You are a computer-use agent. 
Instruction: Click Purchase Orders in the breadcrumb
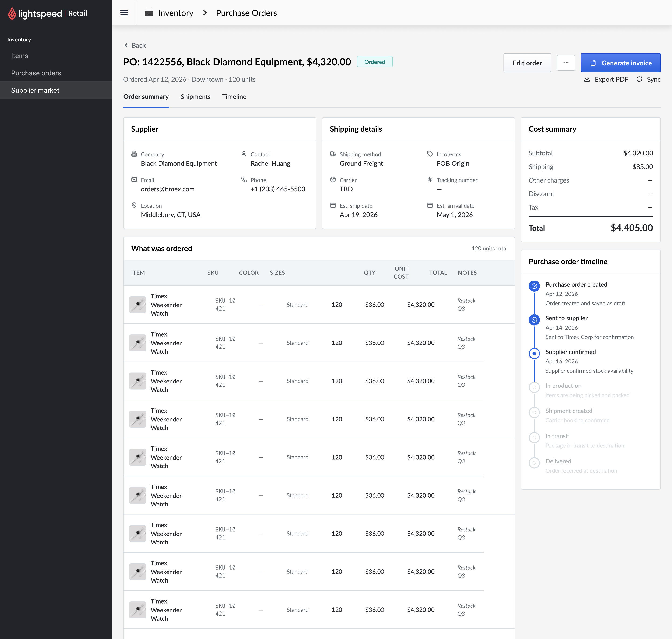point(246,13)
